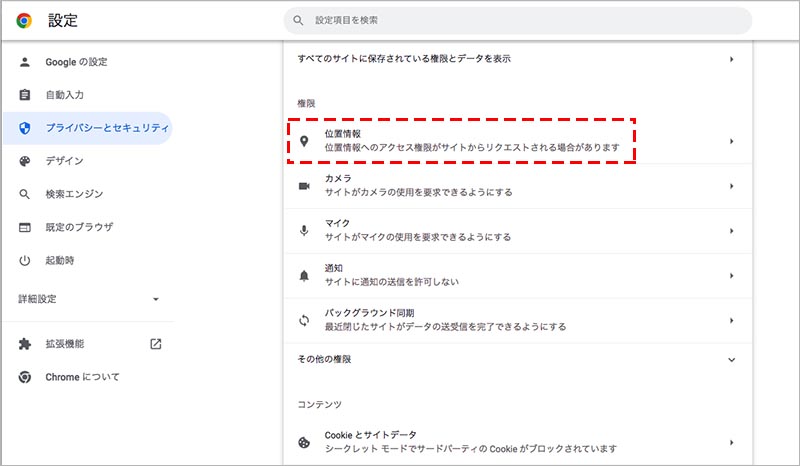The height and width of the screenshot is (466, 800).
Task: Expand the 詳細設定 section in sidebar
Action: pos(155,299)
